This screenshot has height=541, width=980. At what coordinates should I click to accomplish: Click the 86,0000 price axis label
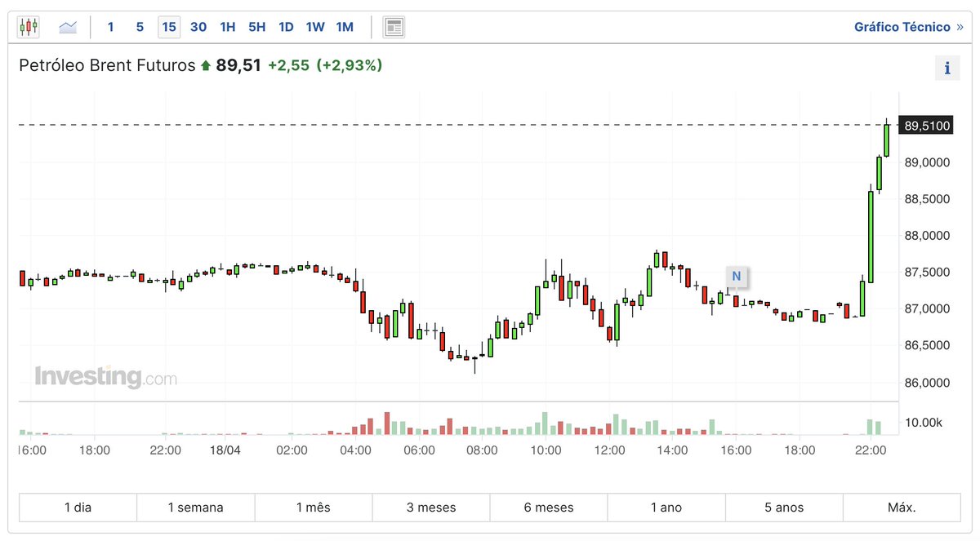tap(927, 383)
